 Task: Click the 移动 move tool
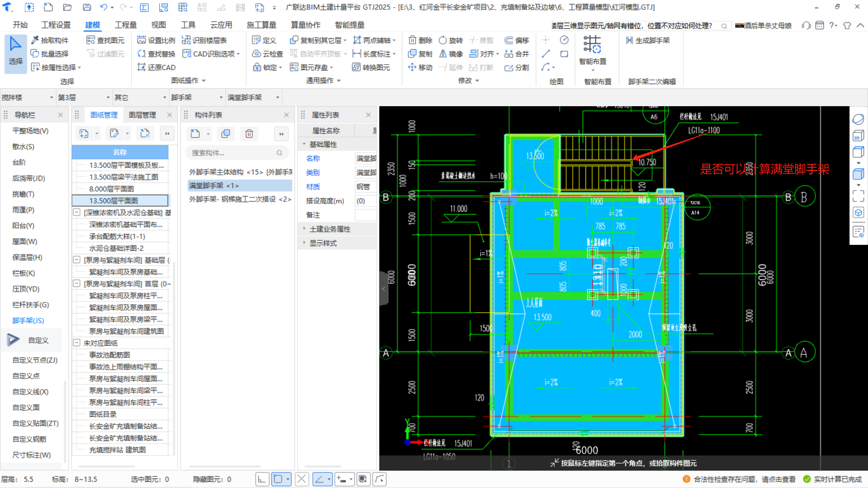420,67
